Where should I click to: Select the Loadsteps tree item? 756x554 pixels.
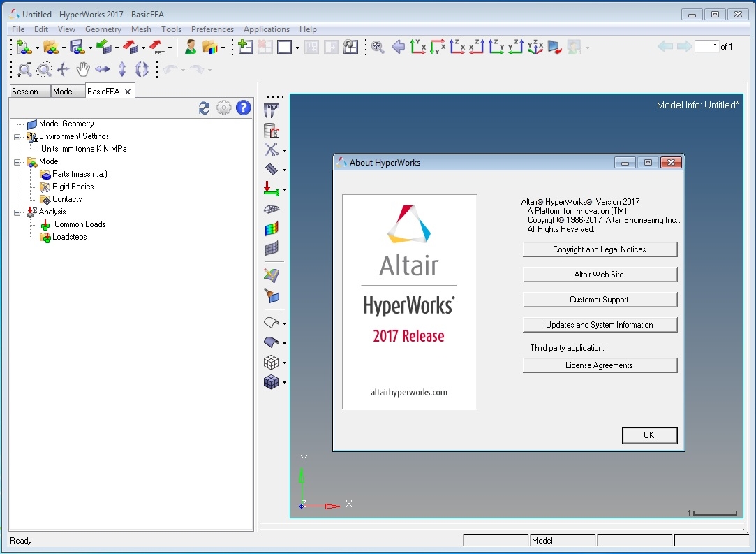(70, 236)
